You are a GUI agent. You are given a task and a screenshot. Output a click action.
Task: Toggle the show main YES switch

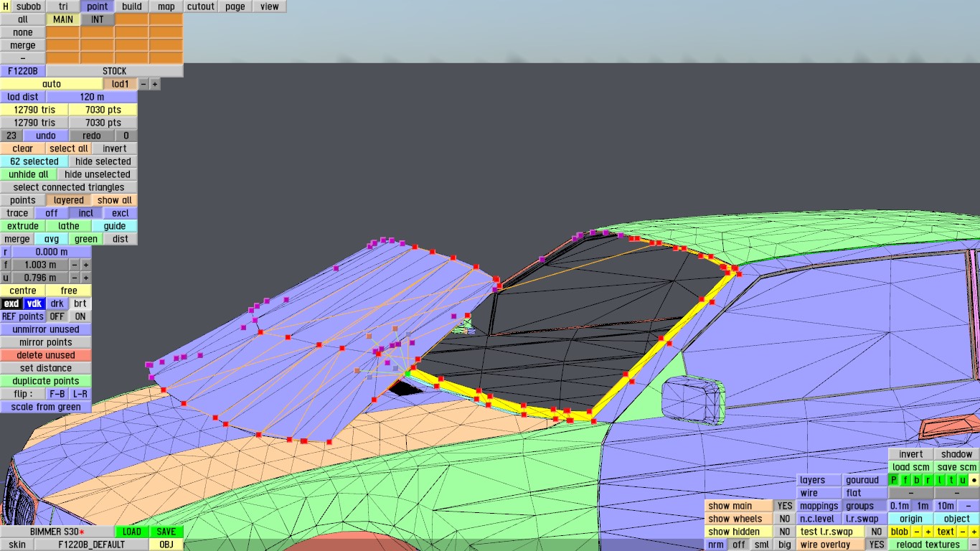(x=785, y=506)
